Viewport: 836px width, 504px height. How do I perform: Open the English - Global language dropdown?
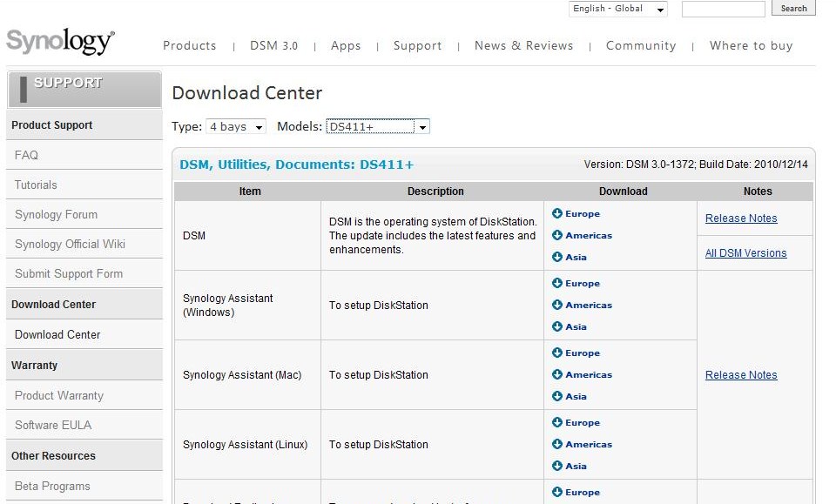pos(618,9)
